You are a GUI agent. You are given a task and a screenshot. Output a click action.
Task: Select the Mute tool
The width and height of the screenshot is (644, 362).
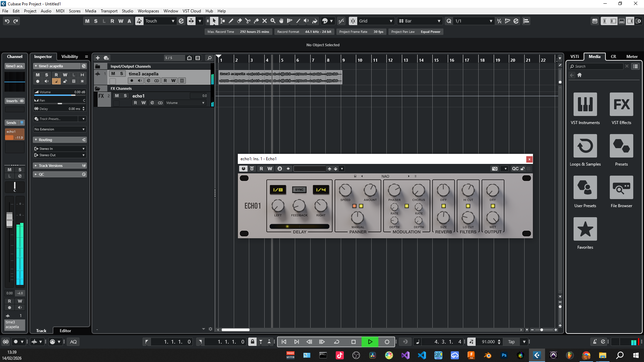(265, 21)
